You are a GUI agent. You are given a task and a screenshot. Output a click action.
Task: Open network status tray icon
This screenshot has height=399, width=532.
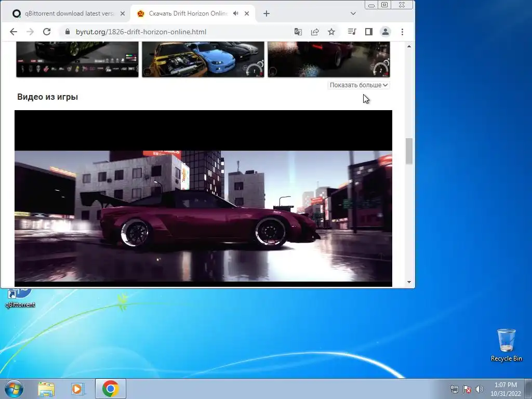(x=454, y=389)
